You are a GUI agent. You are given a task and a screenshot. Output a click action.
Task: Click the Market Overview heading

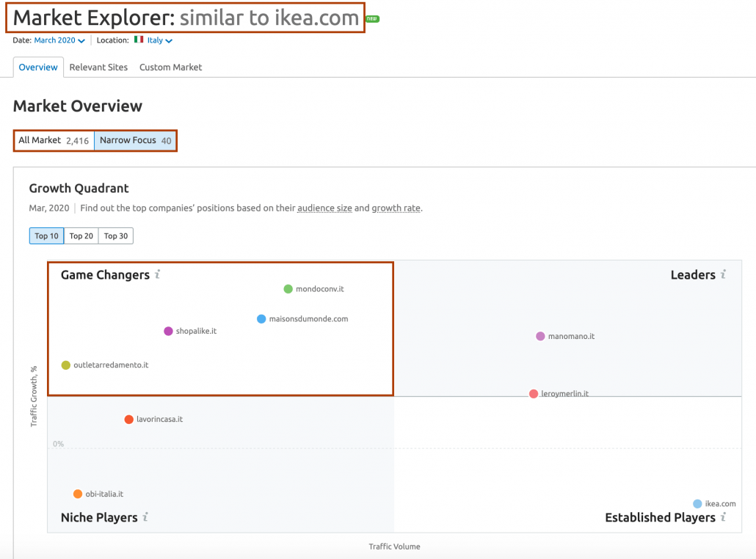[78, 106]
